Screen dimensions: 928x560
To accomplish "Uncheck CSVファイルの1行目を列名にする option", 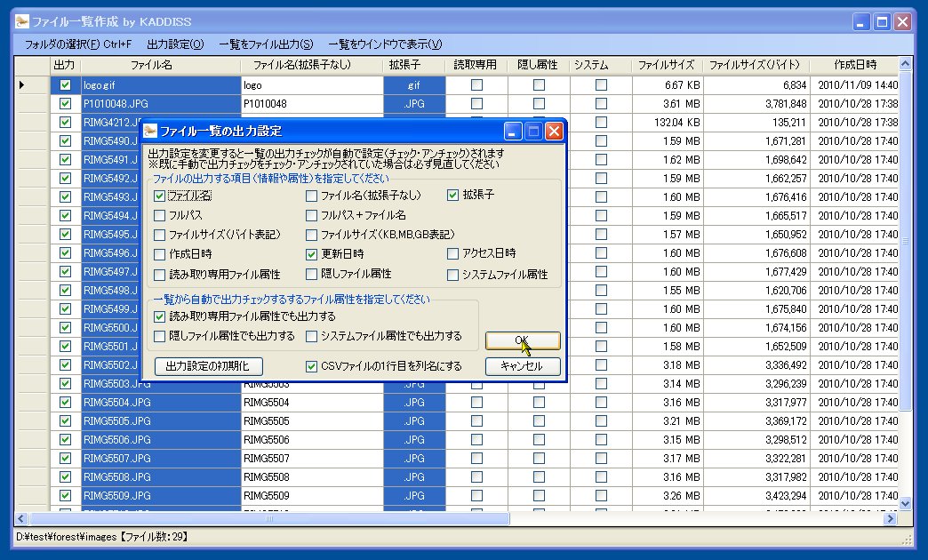I will (313, 366).
